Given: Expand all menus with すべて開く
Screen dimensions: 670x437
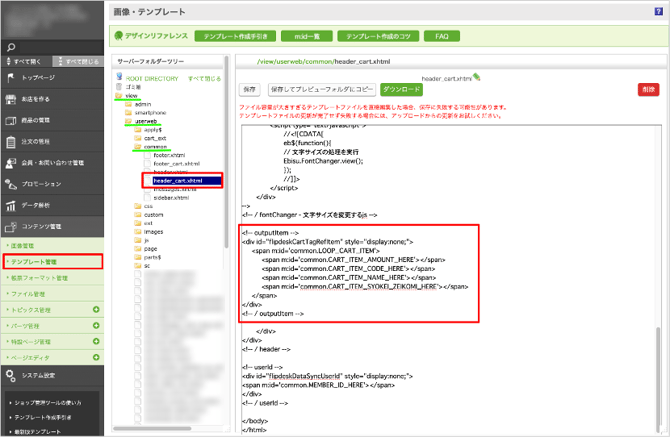Looking at the screenshot, I should coord(26,62).
